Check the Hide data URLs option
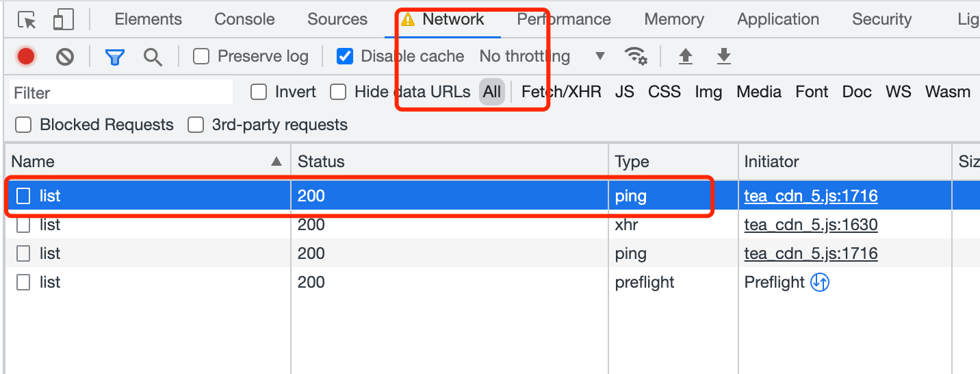 coord(338,92)
